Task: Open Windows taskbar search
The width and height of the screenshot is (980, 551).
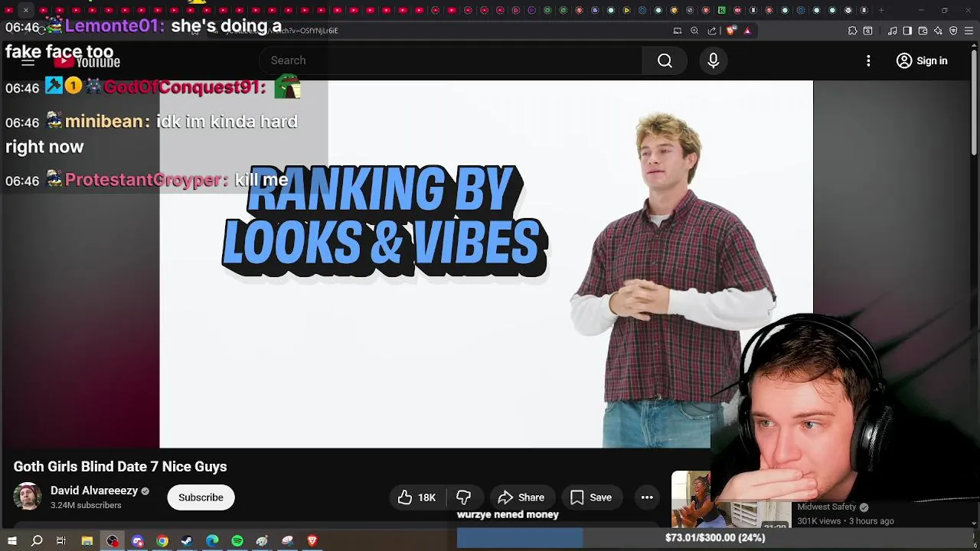Action: (37, 541)
